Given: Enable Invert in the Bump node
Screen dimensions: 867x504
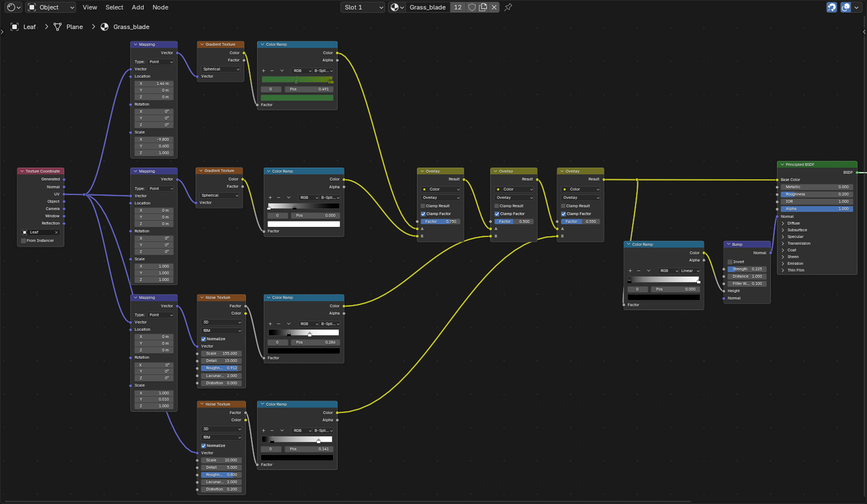Looking at the screenshot, I should pos(729,261).
